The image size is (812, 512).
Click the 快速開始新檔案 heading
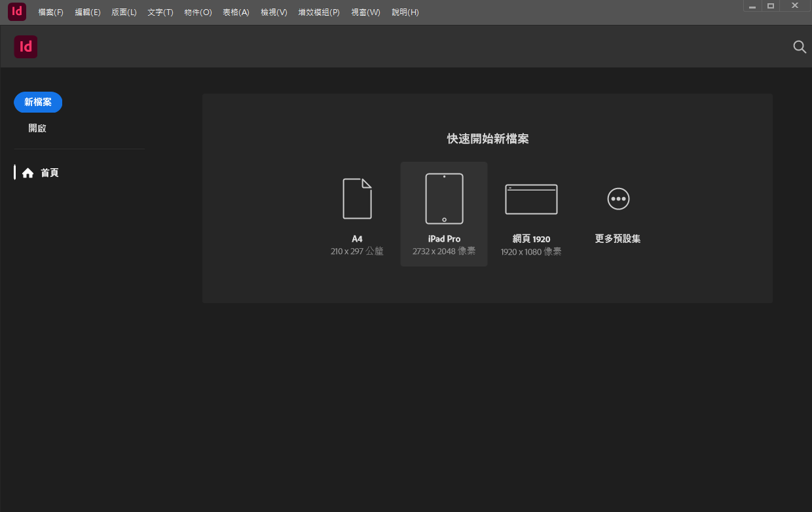(488, 139)
